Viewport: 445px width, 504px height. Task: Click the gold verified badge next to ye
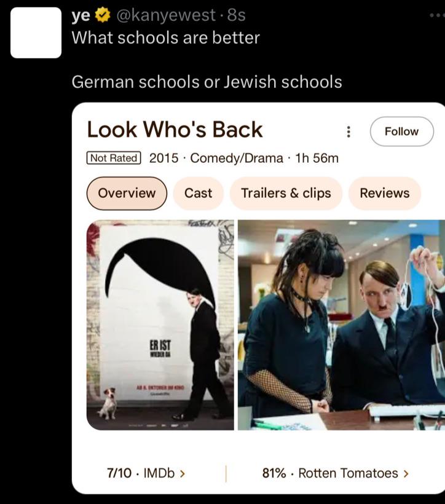[103, 15]
